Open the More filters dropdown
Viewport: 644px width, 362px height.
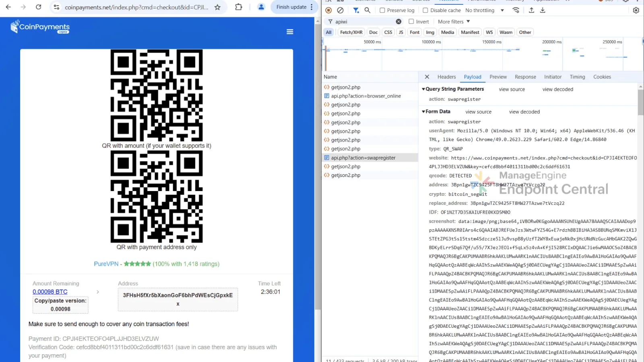pyautogui.click(x=454, y=22)
